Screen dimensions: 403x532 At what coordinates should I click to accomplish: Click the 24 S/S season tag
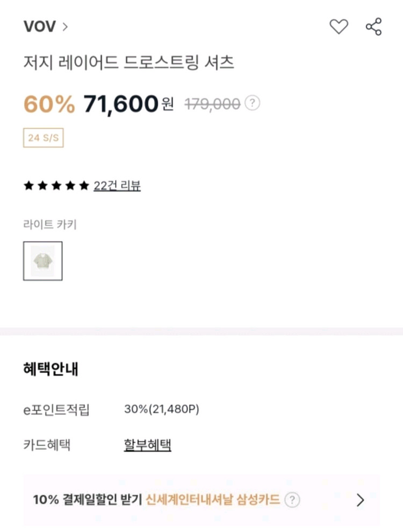click(43, 137)
